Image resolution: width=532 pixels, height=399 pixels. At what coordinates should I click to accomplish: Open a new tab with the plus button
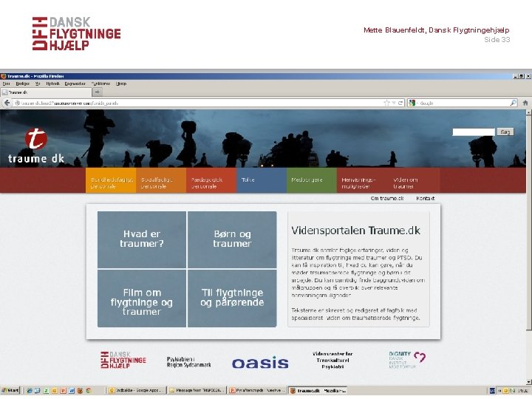pyautogui.click(x=97, y=92)
